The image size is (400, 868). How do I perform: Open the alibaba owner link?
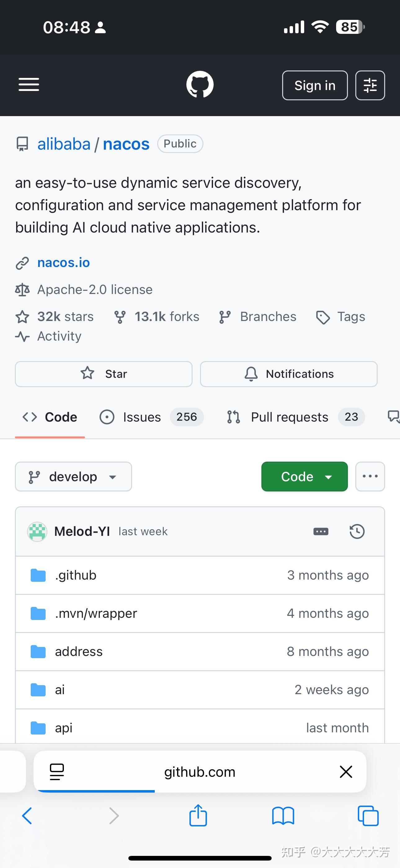coord(64,144)
